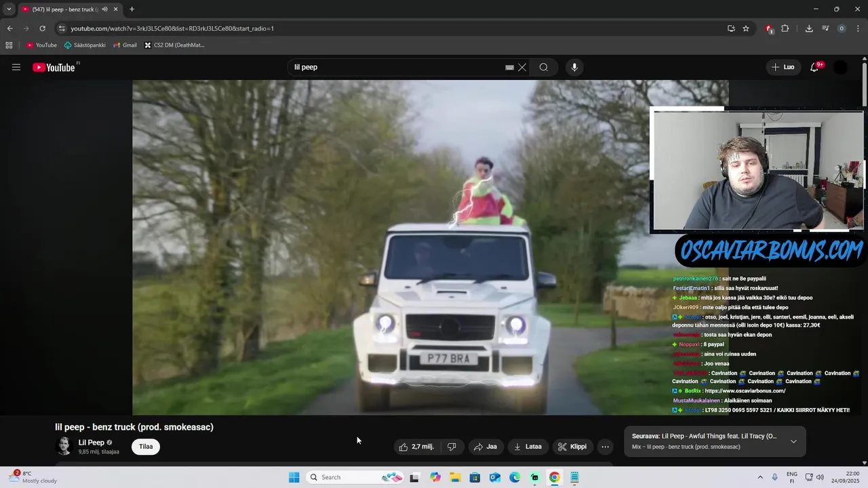Open Copilot from taskbar
Viewport: 868px width, 488px height.
[435, 477]
